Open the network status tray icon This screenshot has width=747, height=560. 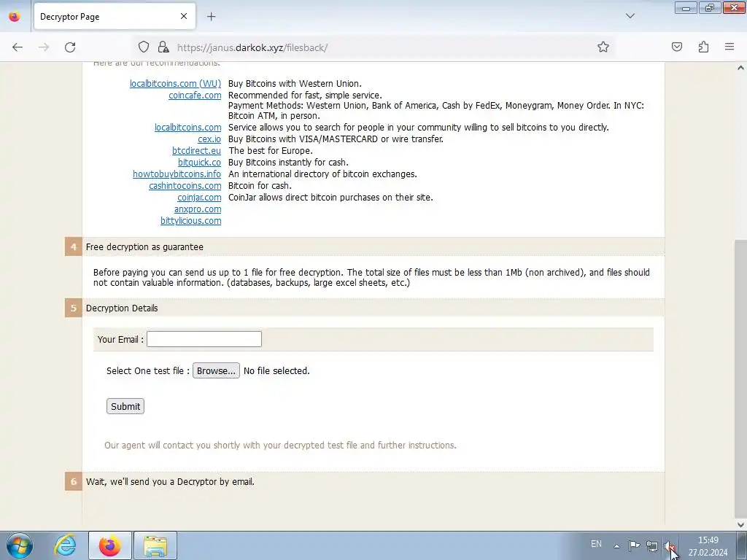click(x=651, y=545)
